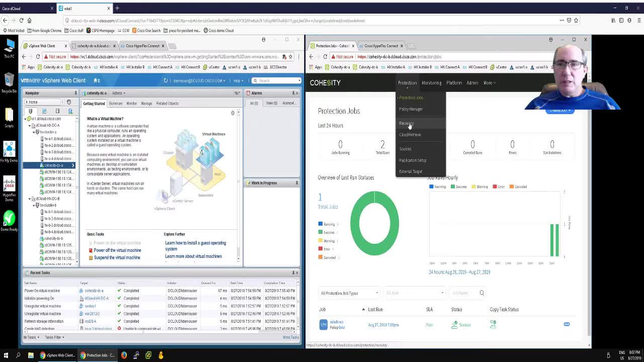Collapse dCloud-HX-DC-B datacenter node
The width and height of the screenshot is (644, 362).
[x=30, y=199]
